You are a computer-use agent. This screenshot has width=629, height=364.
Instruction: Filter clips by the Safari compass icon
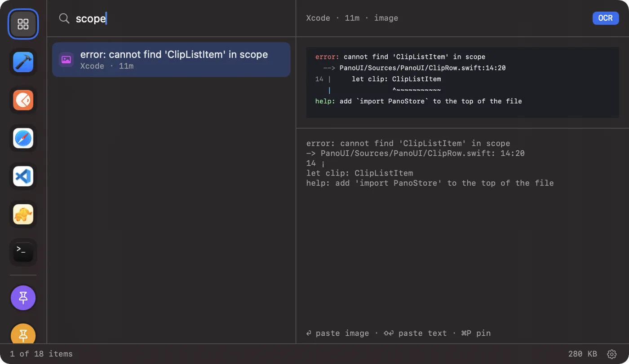[x=23, y=138]
